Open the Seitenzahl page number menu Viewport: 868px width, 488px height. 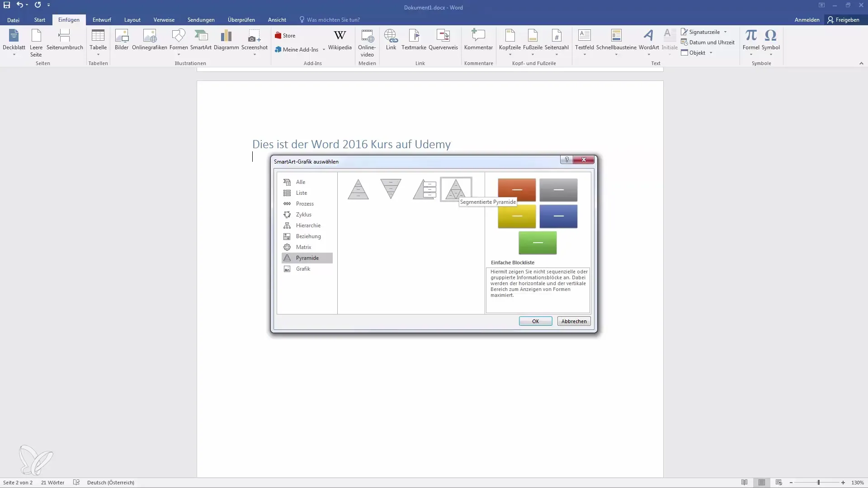[x=557, y=42]
